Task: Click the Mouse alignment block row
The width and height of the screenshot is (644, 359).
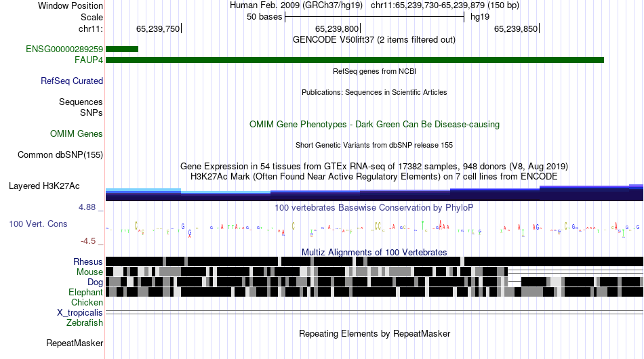Action: click(375, 272)
